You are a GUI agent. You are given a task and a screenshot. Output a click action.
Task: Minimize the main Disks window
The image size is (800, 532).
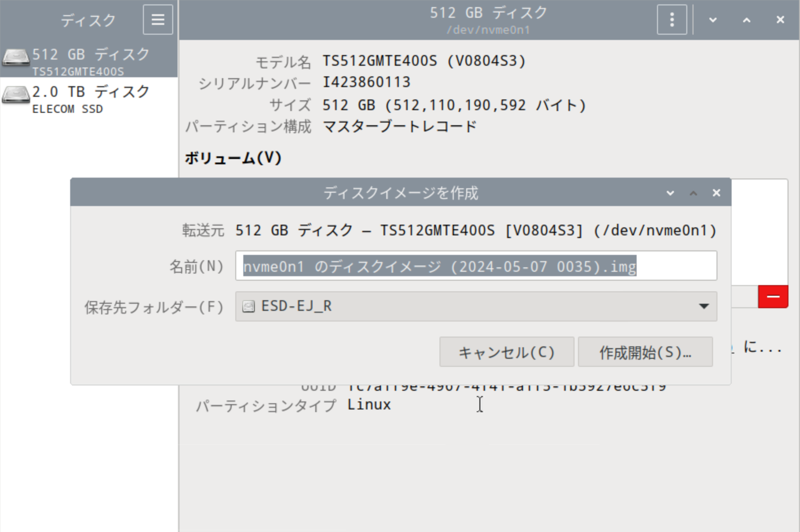[713, 20]
